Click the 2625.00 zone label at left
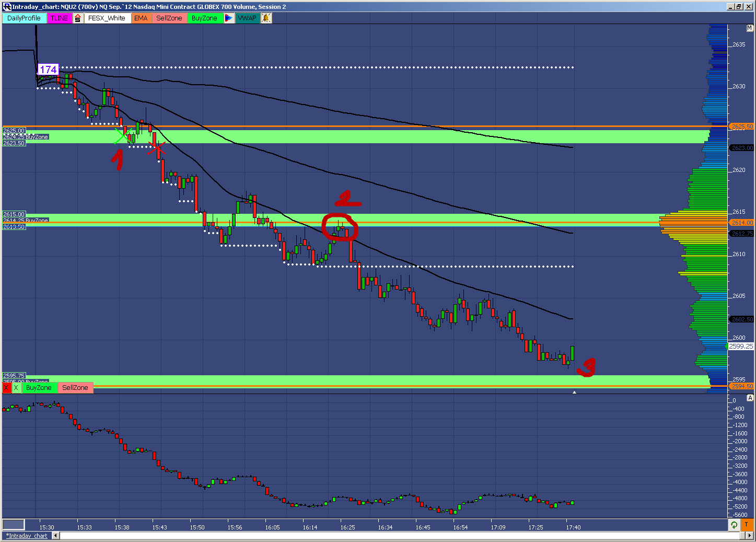This screenshot has width=756, height=542. click(x=14, y=131)
